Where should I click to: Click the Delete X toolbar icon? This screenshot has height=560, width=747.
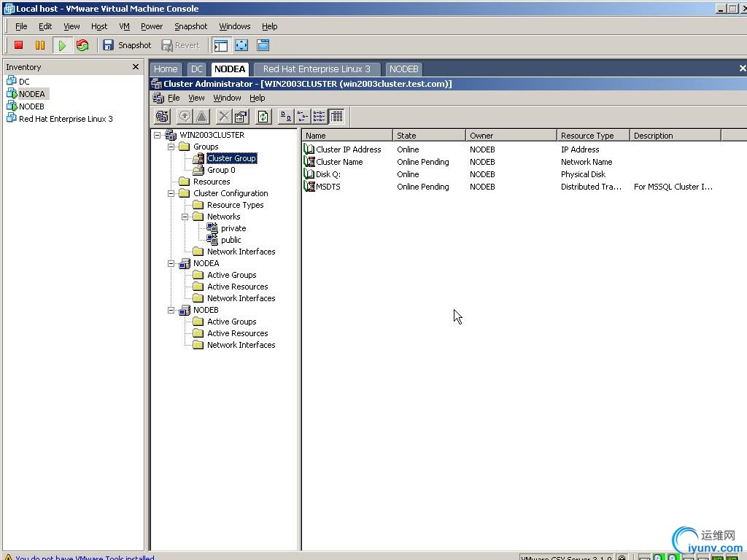tap(223, 117)
